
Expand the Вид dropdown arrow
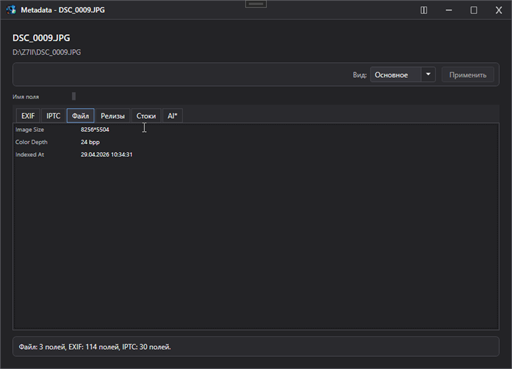tap(428, 74)
